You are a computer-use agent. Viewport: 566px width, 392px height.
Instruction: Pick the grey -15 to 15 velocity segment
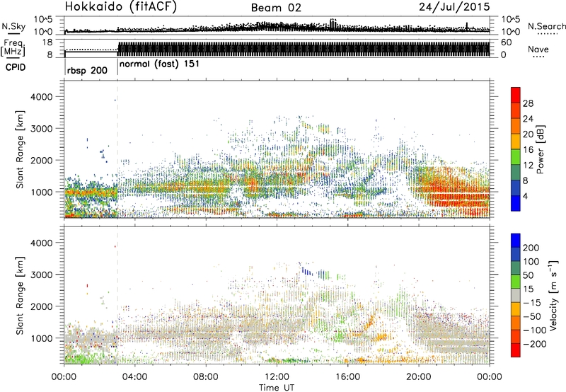(516, 295)
